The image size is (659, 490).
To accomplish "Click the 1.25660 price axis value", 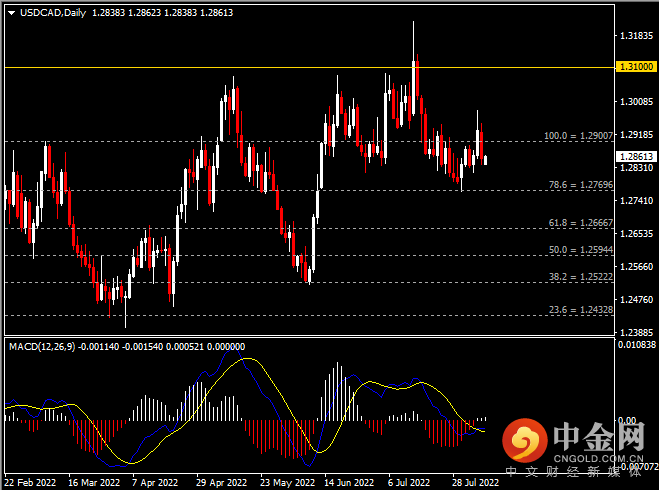I will (637, 267).
